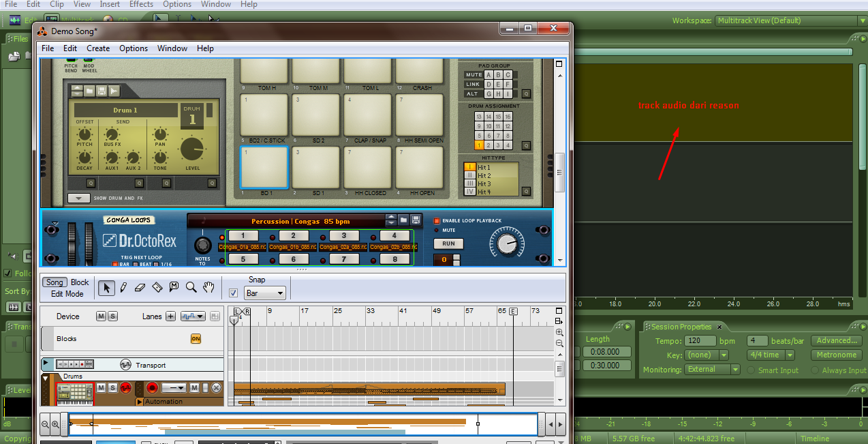Click the Browse Loop folder icon on Dr.OctoRex

click(x=403, y=220)
